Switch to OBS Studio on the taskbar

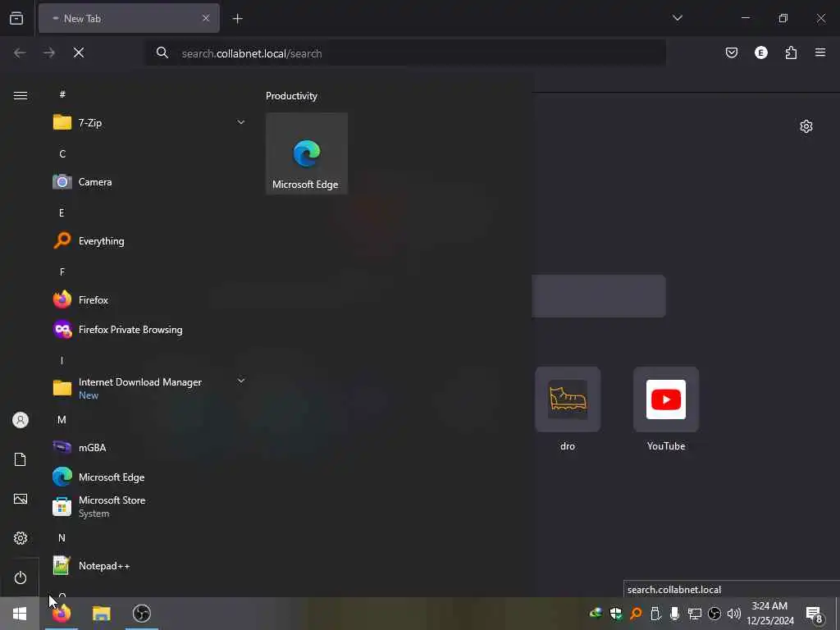click(x=141, y=614)
